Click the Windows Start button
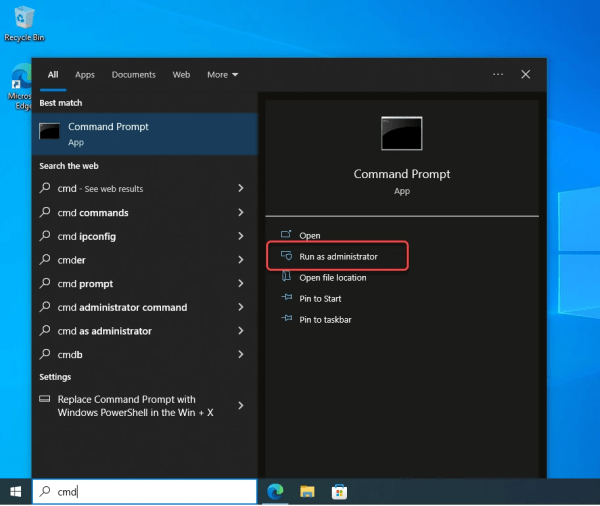The image size is (600, 506). click(15, 491)
